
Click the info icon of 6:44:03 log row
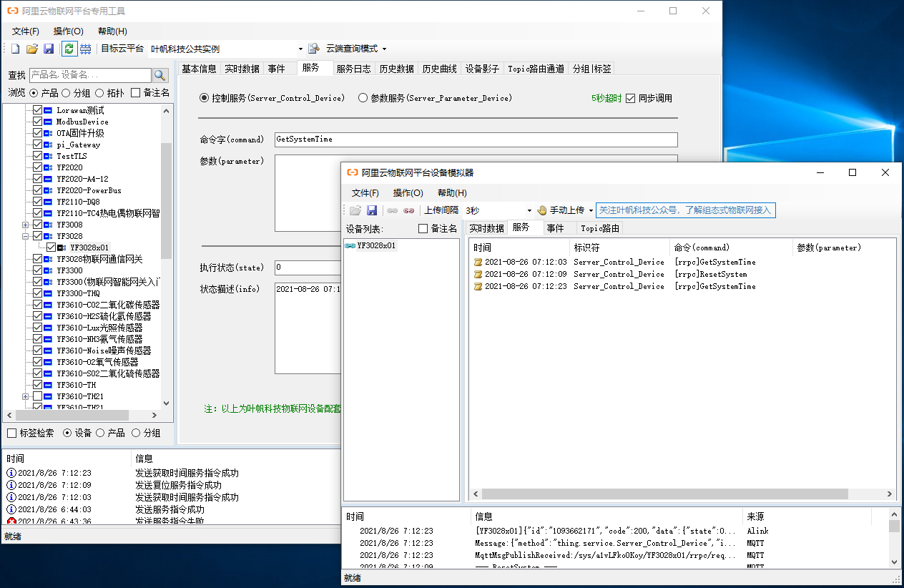coord(11,509)
